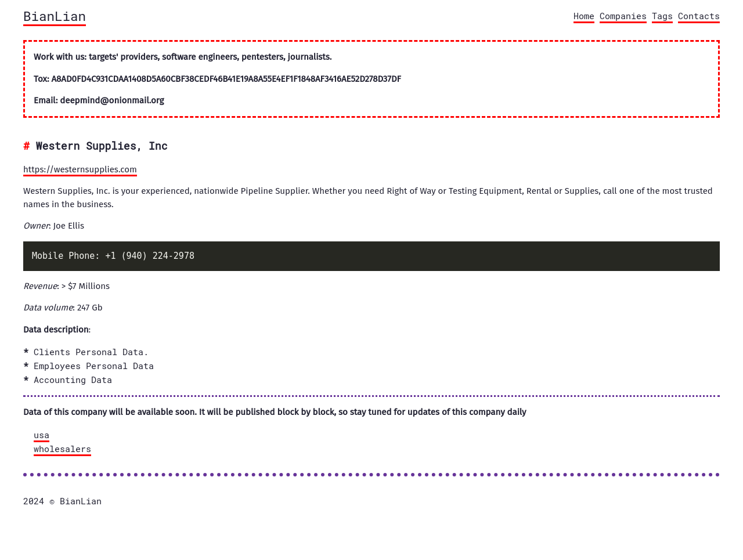Click the BianLian site title link
Viewport: 743px width, 560px height.
[55, 17]
